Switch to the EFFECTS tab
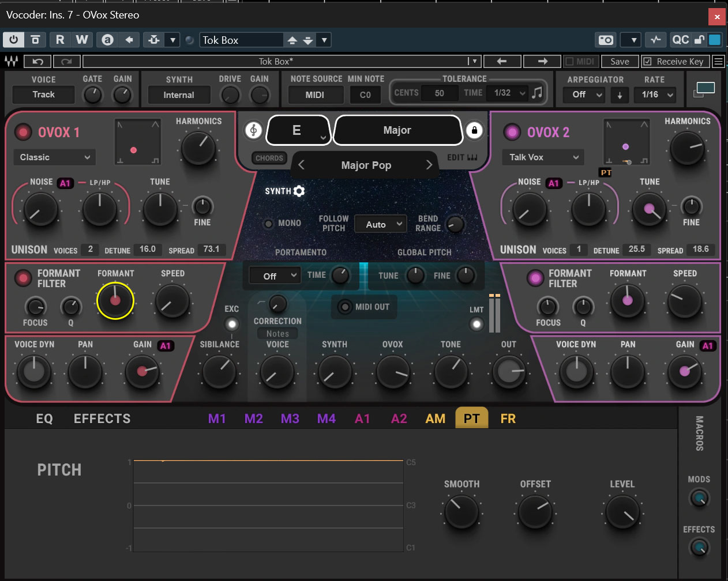The image size is (728, 581). [x=102, y=419]
